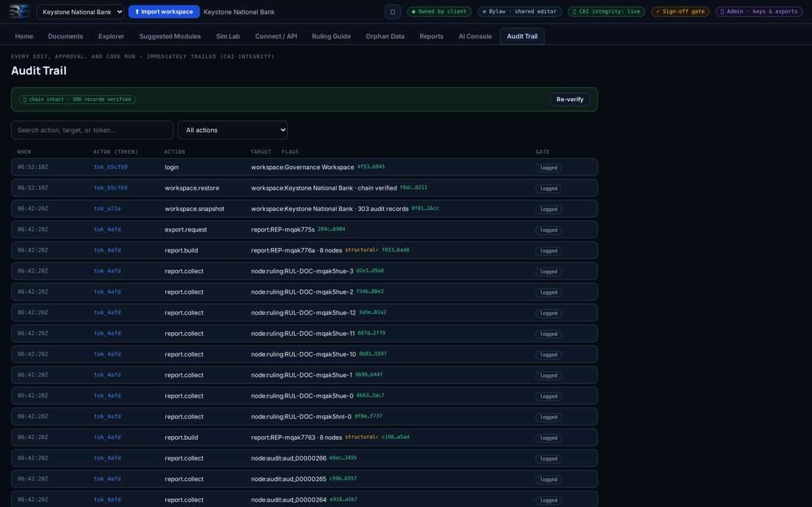
Task: Click node:ruling:RUL-DOC-mqak5hue-2 target
Action: 302,292
